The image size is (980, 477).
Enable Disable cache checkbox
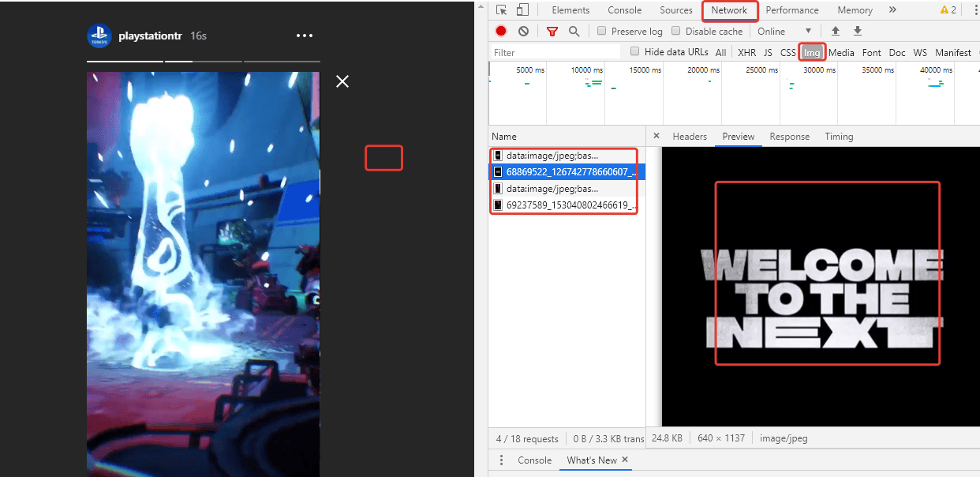pyautogui.click(x=676, y=31)
